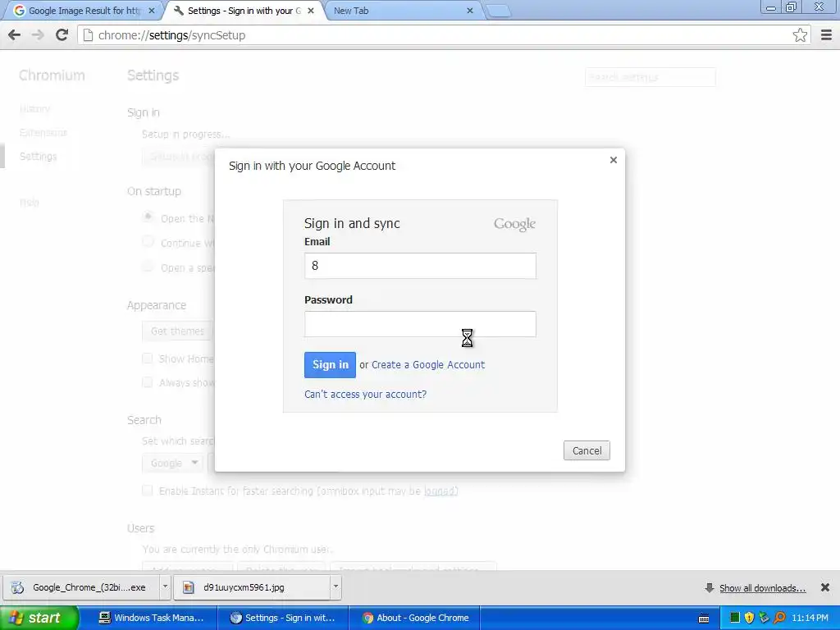840x630 pixels.
Task: Close the downloads bar
Action: pos(825,587)
